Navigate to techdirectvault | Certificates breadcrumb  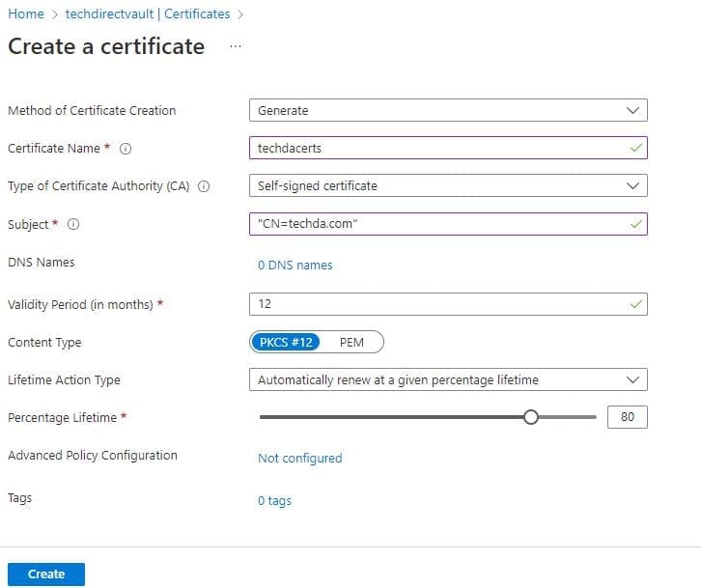148,14
